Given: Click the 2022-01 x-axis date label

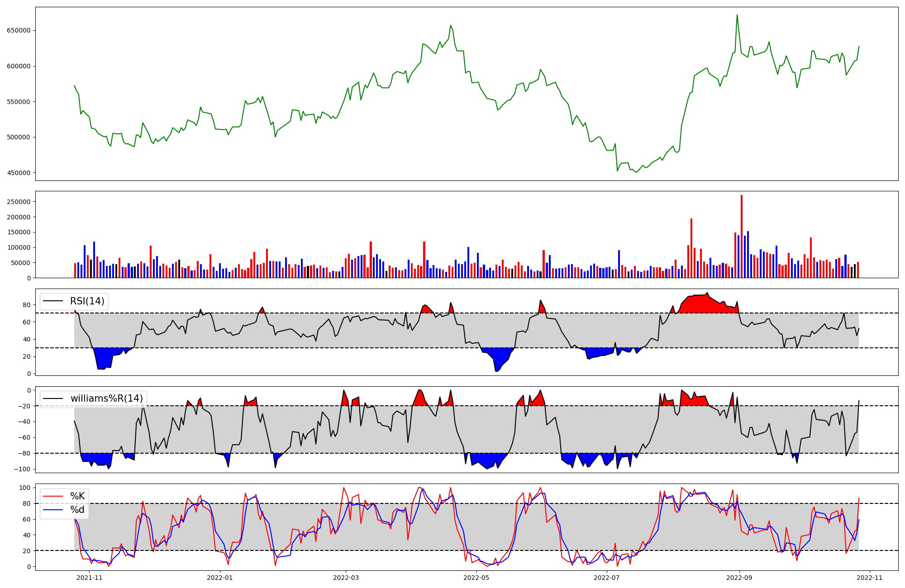Looking at the screenshot, I should click(x=220, y=577).
